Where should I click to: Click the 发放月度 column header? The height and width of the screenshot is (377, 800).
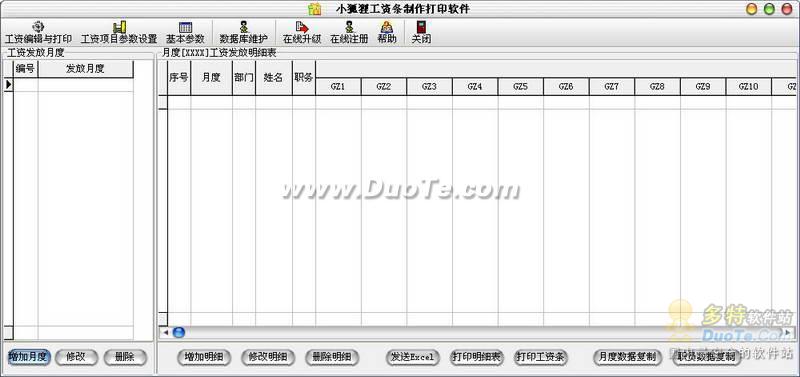tap(85, 69)
